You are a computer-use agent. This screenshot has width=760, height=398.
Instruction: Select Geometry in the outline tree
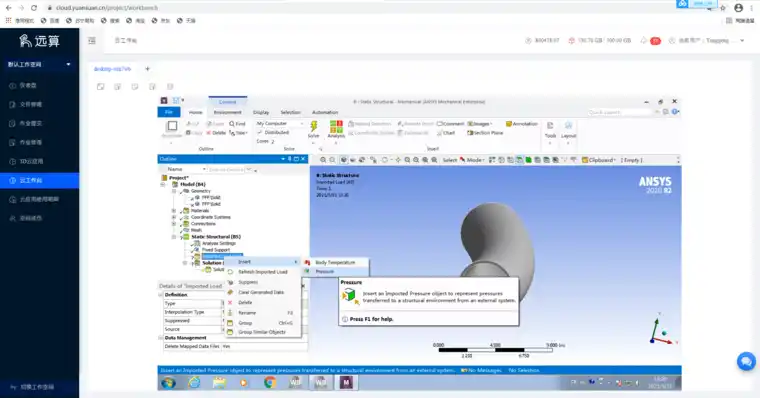[x=200, y=191]
